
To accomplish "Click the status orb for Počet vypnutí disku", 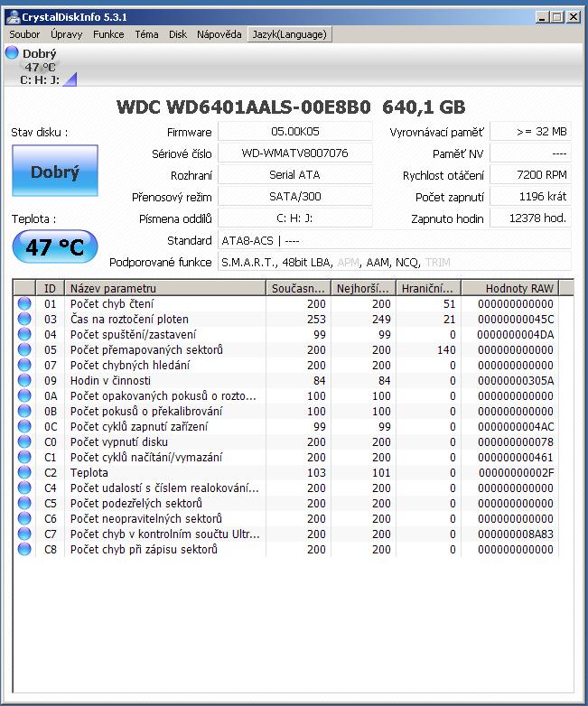I will pyautogui.click(x=24, y=441).
